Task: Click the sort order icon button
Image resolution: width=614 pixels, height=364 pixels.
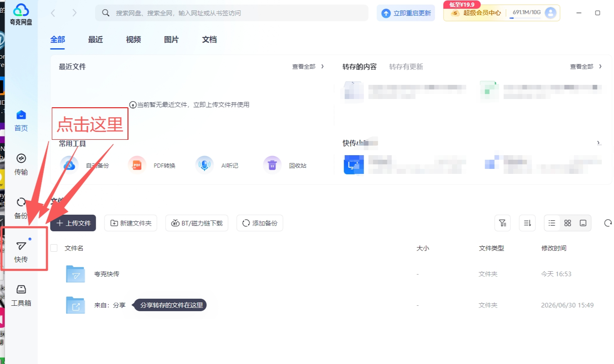Action: (527, 223)
